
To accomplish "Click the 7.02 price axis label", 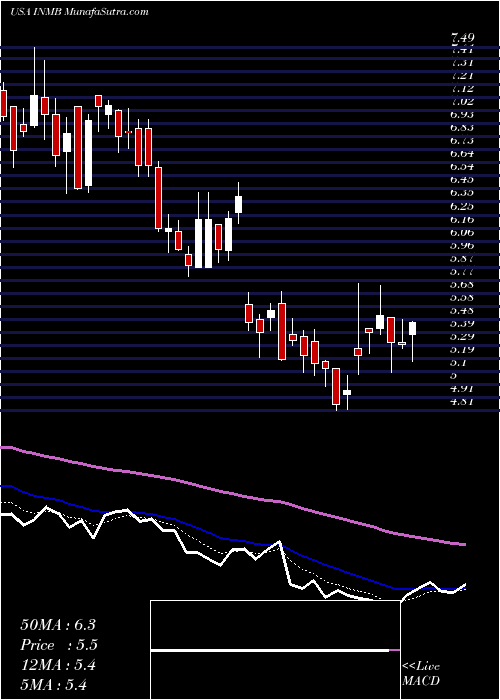I will click(462, 101).
